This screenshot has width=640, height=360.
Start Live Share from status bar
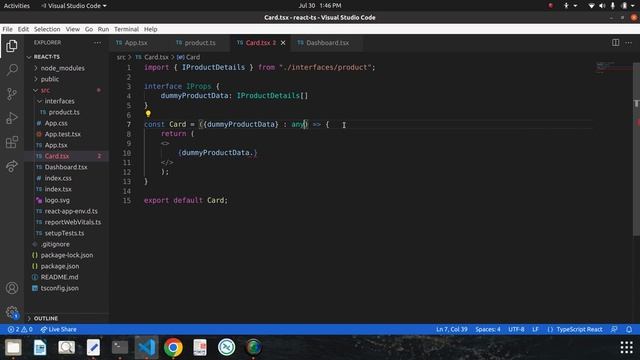[58, 329]
